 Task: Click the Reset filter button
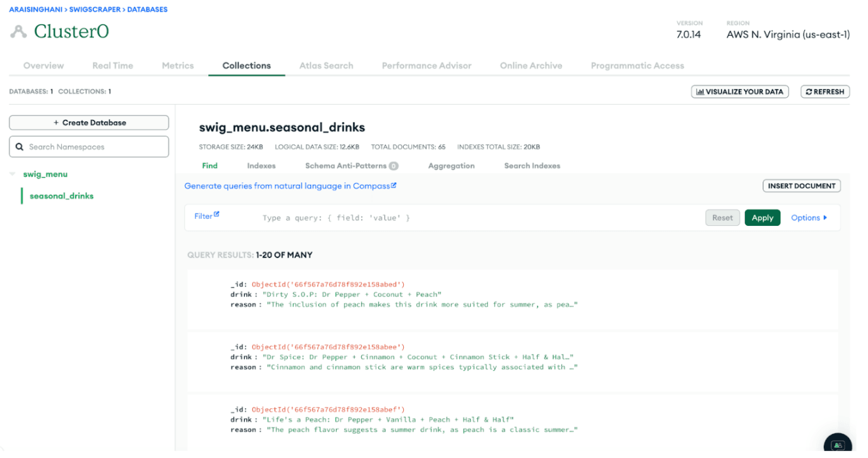[722, 218]
